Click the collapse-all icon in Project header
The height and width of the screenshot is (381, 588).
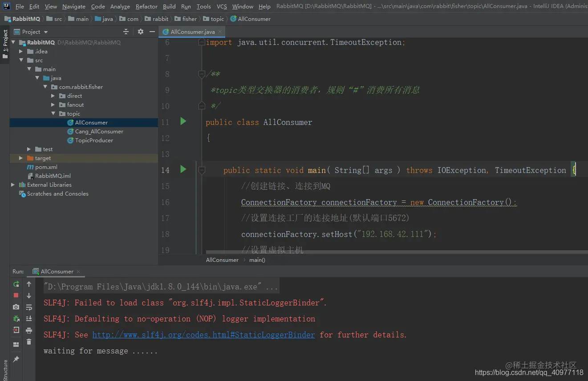[x=126, y=32]
